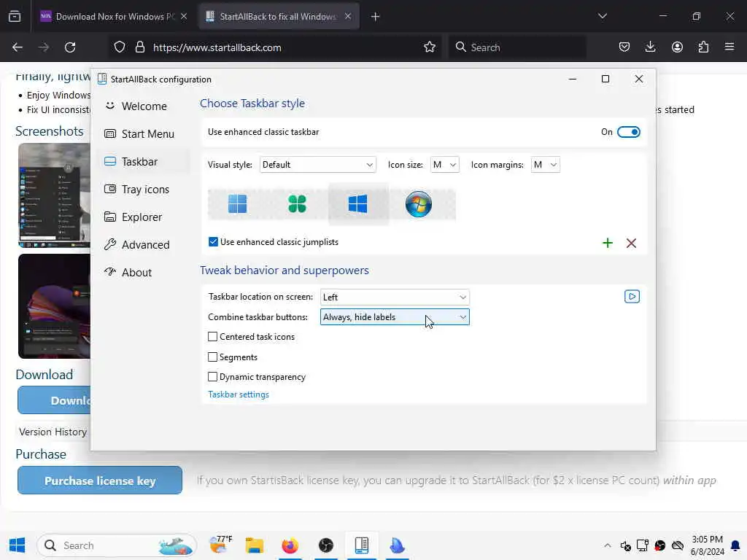Screen dimensions: 747x560
Task: Open the second screenshot thumbnail on webpage
Action: 54,306
